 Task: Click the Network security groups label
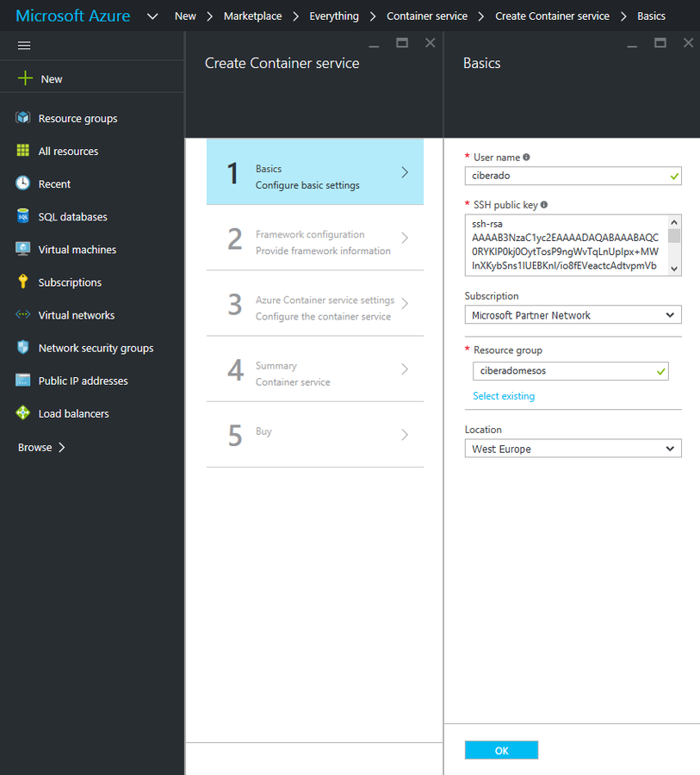pyautogui.click(x=96, y=348)
